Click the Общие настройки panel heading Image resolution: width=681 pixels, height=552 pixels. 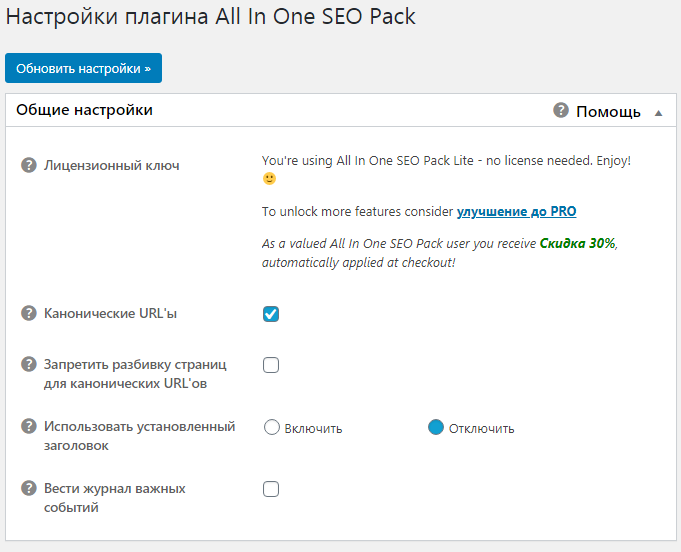[85, 110]
